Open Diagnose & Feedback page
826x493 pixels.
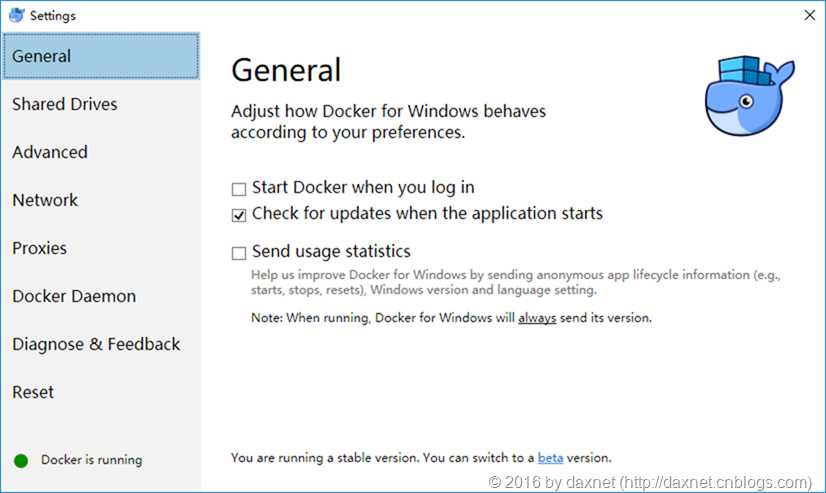[96, 344]
